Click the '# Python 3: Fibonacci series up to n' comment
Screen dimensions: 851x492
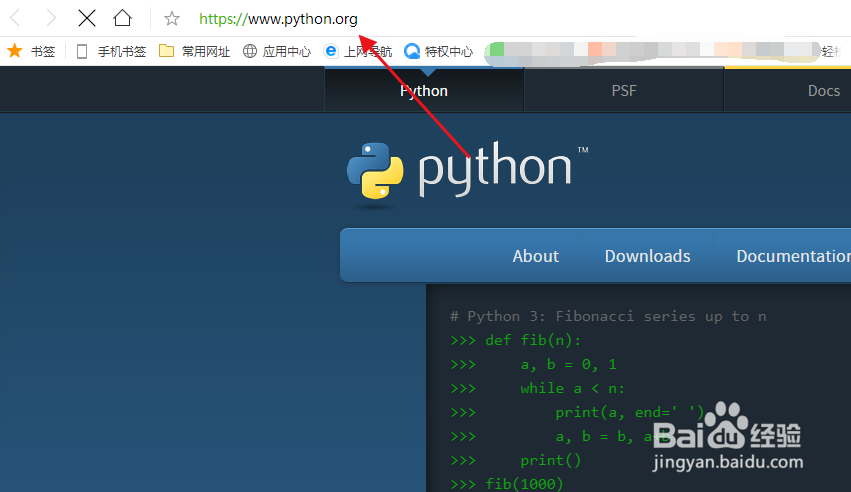coord(608,316)
